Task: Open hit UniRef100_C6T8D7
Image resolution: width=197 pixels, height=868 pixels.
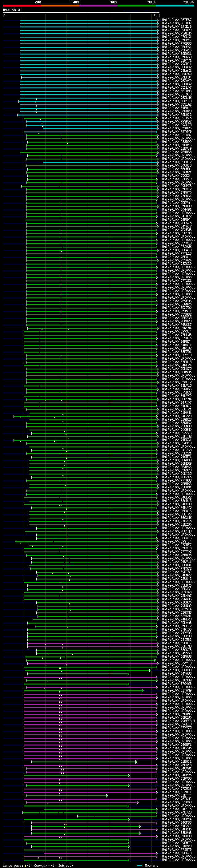Action: click(176, 23)
